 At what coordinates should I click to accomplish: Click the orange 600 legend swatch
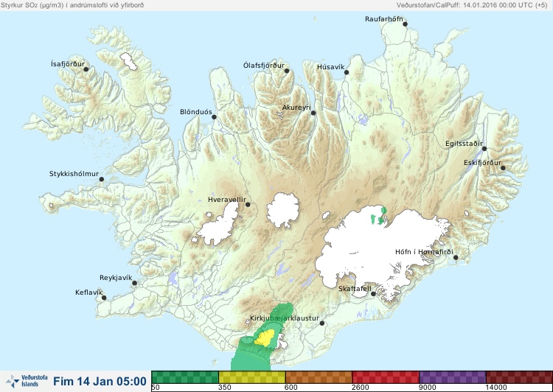point(319,377)
